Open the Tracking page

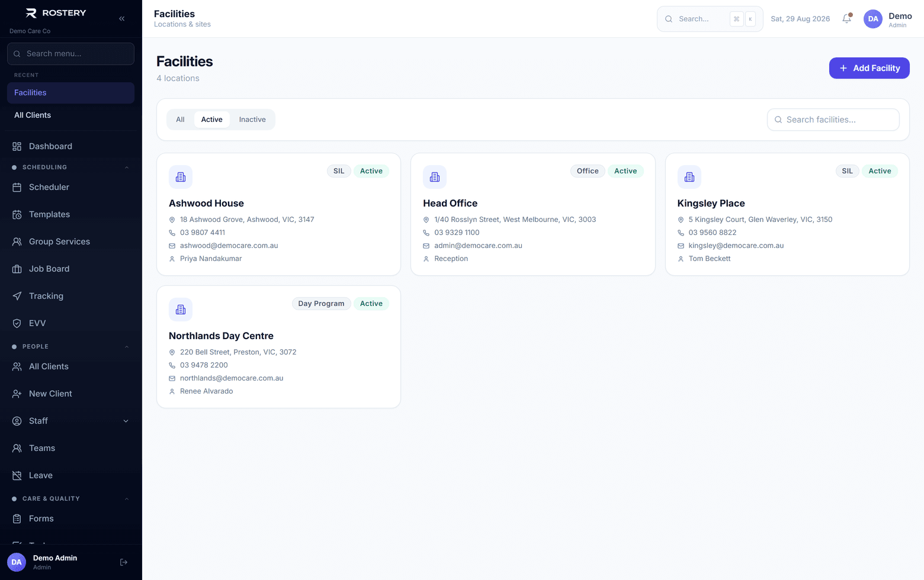point(70,296)
